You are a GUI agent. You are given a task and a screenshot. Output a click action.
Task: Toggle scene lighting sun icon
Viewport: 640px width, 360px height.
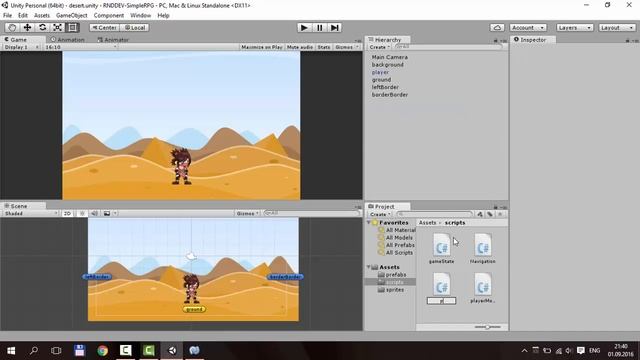point(82,213)
